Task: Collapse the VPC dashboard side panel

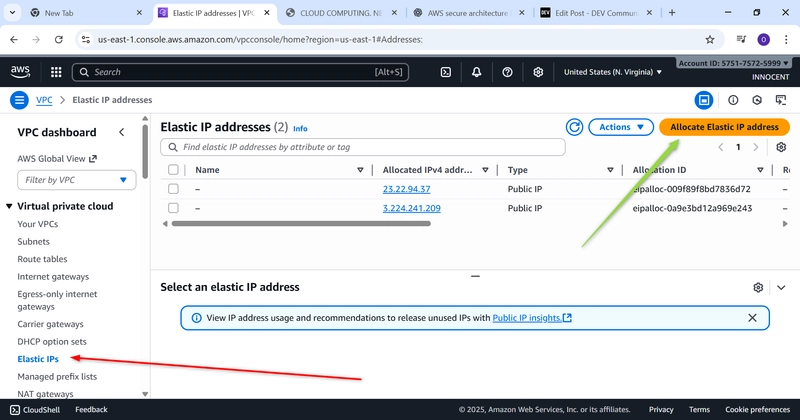Action: pyautogui.click(x=121, y=132)
